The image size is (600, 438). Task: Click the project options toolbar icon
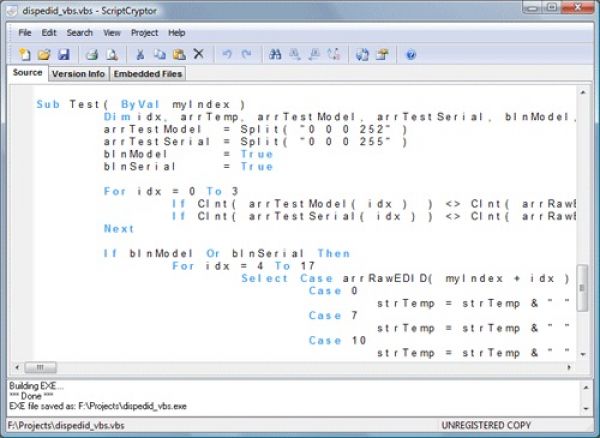click(x=382, y=55)
